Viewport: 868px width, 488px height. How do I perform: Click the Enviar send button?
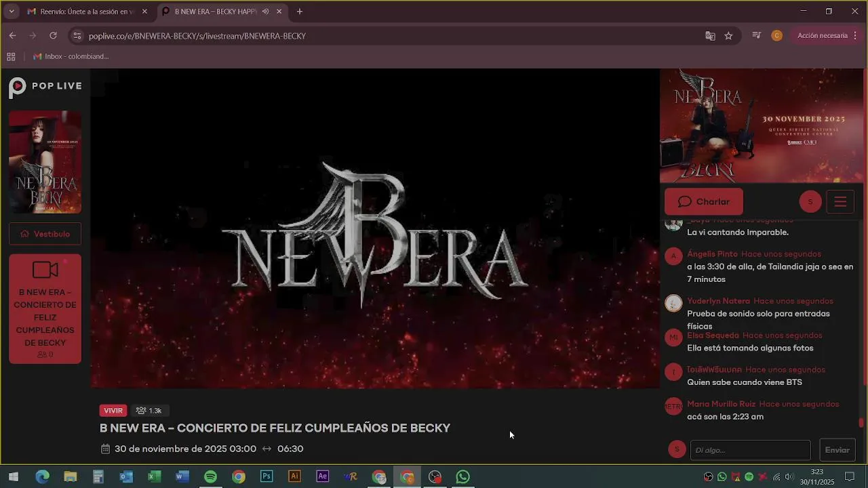coord(837,450)
